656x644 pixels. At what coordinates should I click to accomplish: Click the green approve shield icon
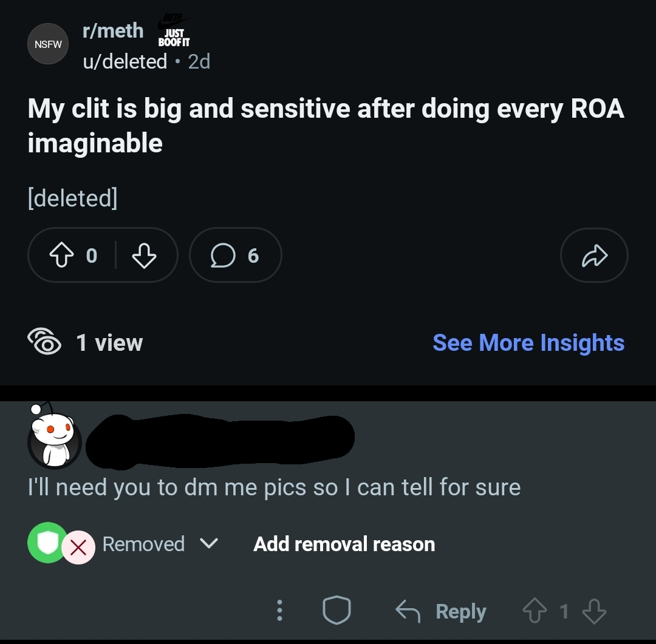click(x=47, y=543)
